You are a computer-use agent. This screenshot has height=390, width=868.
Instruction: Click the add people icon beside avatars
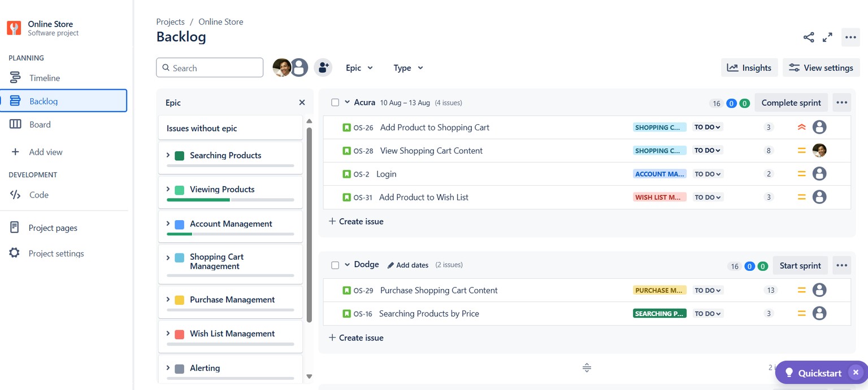click(x=323, y=68)
